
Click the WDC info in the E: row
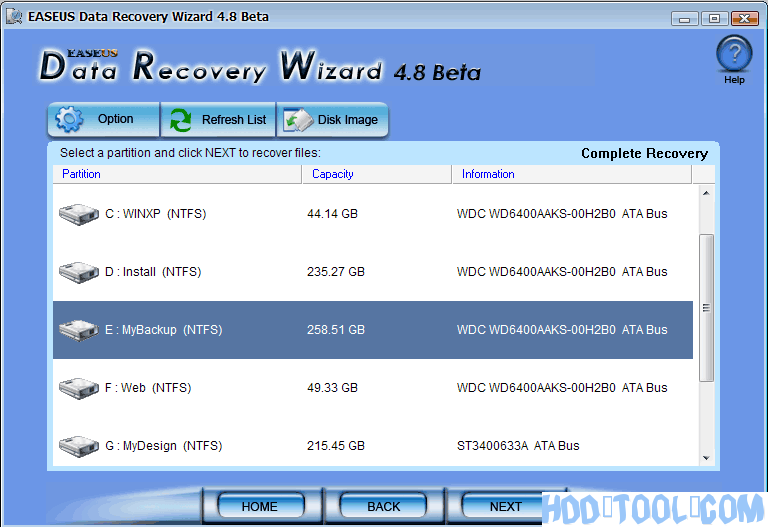tap(562, 330)
